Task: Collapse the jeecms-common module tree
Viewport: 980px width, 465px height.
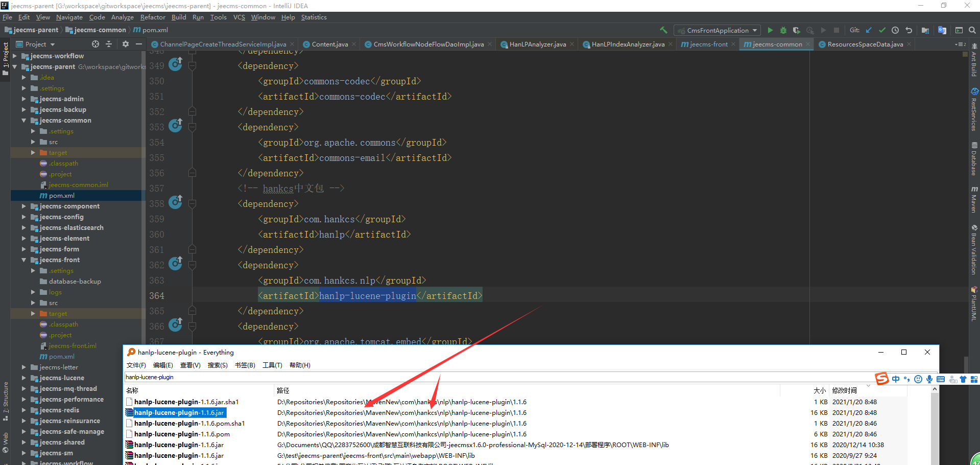Action: tap(24, 121)
